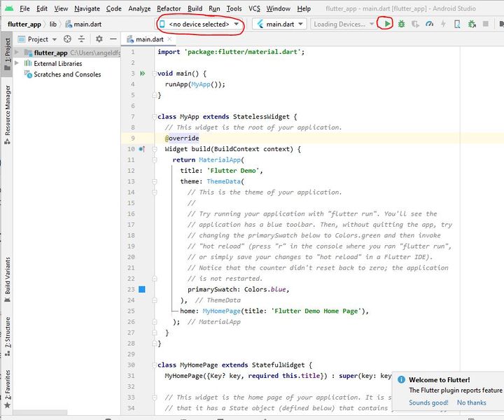Click MyHomePage in the home: line
The height and width of the screenshot is (420, 504).
(221, 311)
